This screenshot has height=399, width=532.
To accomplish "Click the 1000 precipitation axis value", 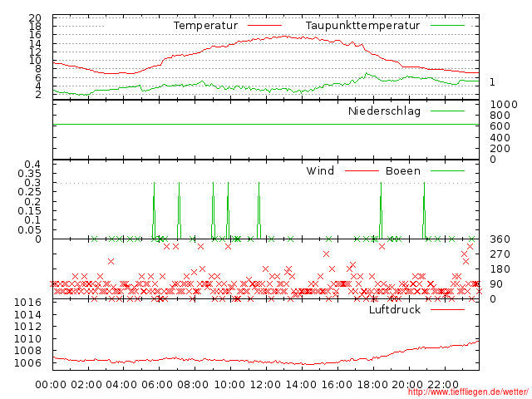I will [504, 104].
